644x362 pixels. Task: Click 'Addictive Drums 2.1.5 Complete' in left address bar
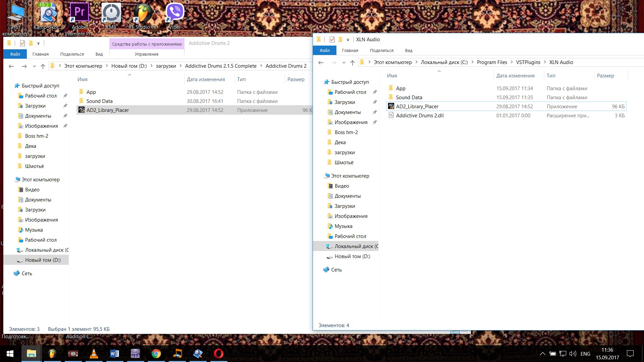point(221,66)
